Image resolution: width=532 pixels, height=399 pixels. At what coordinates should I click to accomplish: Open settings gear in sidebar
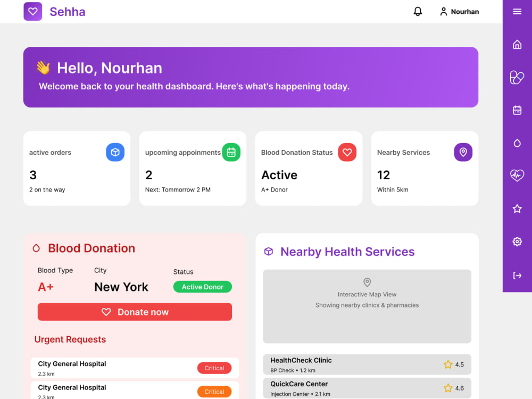tap(517, 242)
